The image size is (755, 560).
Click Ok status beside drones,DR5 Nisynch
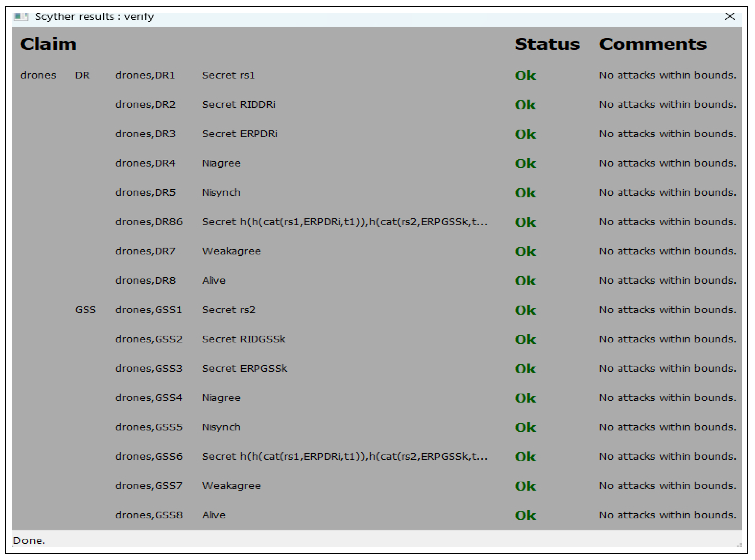point(525,192)
